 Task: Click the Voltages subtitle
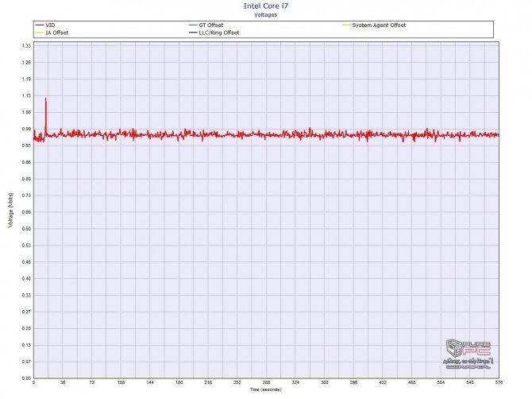click(266, 14)
